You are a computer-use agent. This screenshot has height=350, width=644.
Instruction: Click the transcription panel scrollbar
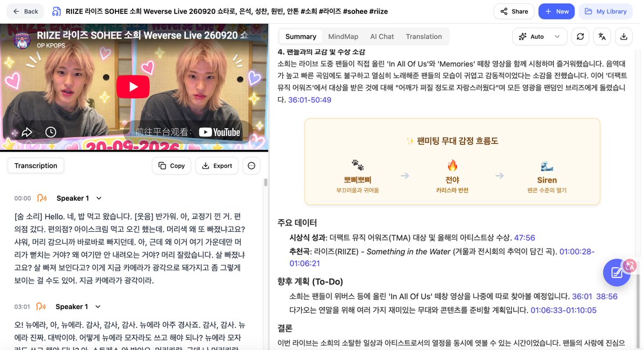[x=266, y=182]
